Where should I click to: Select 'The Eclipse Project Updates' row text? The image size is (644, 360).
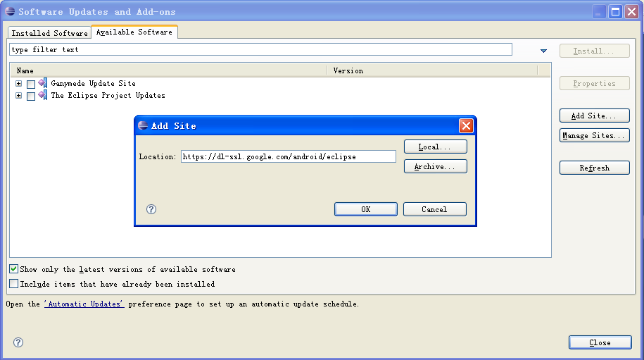(108, 95)
